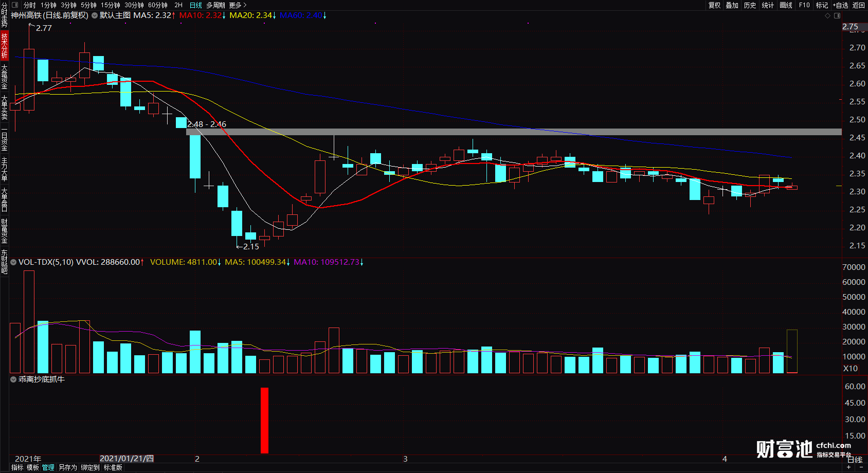Screen dimensions: 868x473
Task: Click 模板 at bottom bar
Action: (x=33, y=467)
